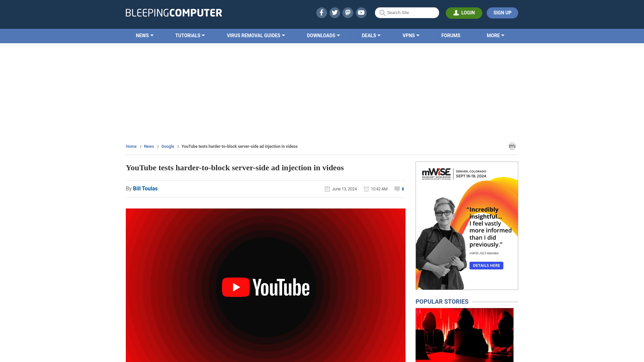Click the clock time icon next to 10:42 AM
Screen dimensions: 644x362
pos(366,189)
